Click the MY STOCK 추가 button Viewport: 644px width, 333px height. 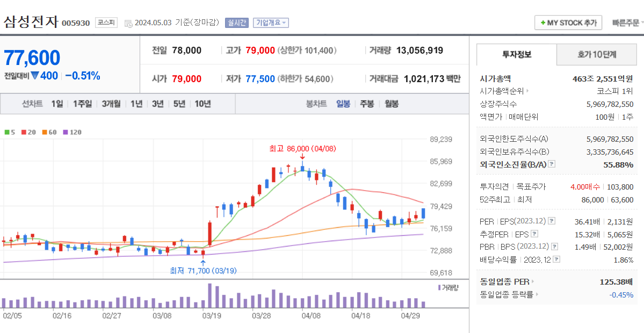click(x=568, y=23)
